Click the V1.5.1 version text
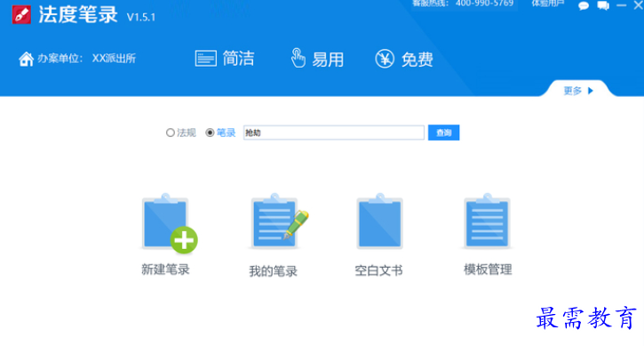The width and height of the screenshot is (644, 346). (x=141, y=17)
